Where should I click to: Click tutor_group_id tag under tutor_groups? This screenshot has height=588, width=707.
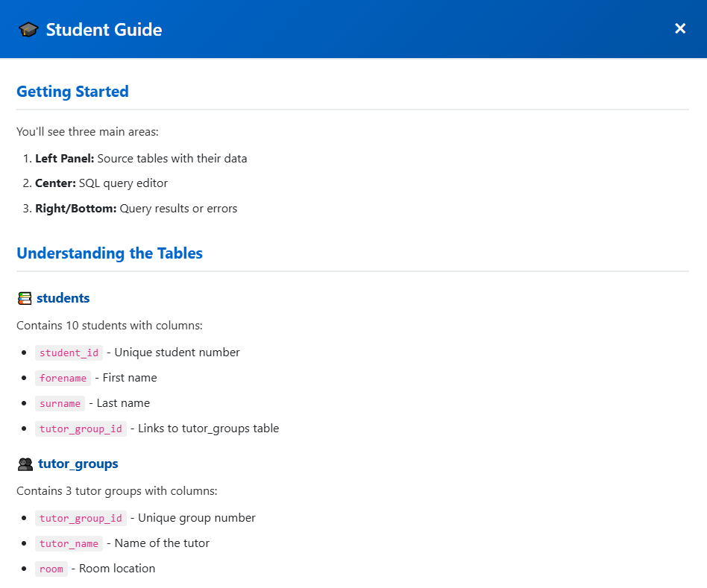81,518
